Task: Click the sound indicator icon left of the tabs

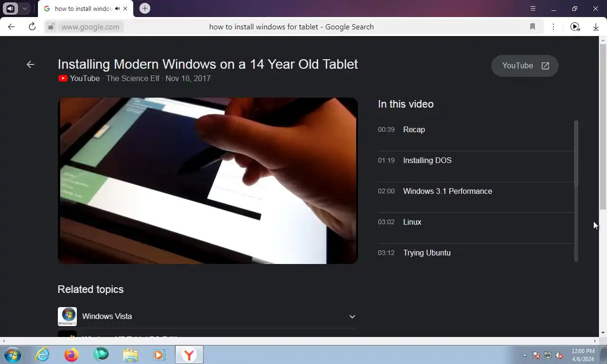Action: tap(10, 9)
